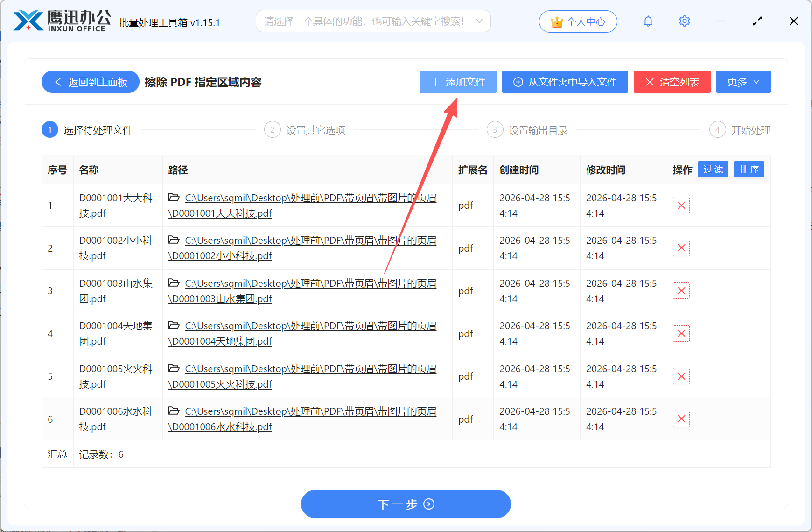
Task: Click 下一步 button
Action: (x=406, y=504)
